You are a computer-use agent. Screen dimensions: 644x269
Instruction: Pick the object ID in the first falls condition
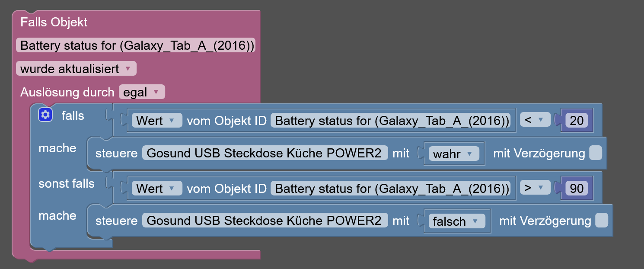[390, 120]
